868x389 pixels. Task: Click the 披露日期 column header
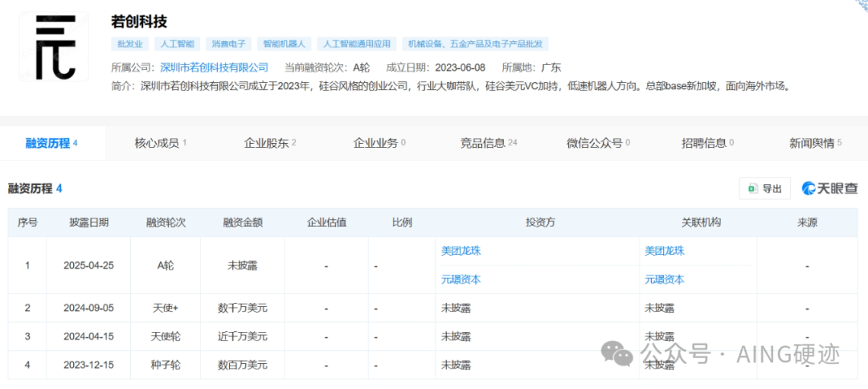click(88, 223)
